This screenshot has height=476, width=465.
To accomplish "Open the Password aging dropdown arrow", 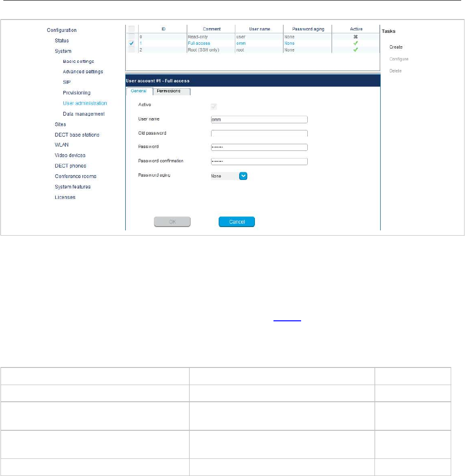I will [243, 176].
